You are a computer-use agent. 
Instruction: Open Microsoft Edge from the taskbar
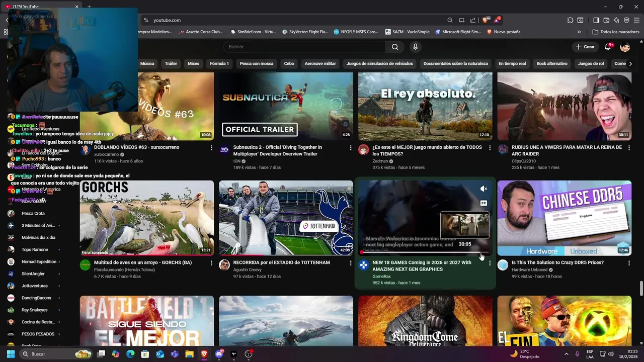[x=130, y=354]
